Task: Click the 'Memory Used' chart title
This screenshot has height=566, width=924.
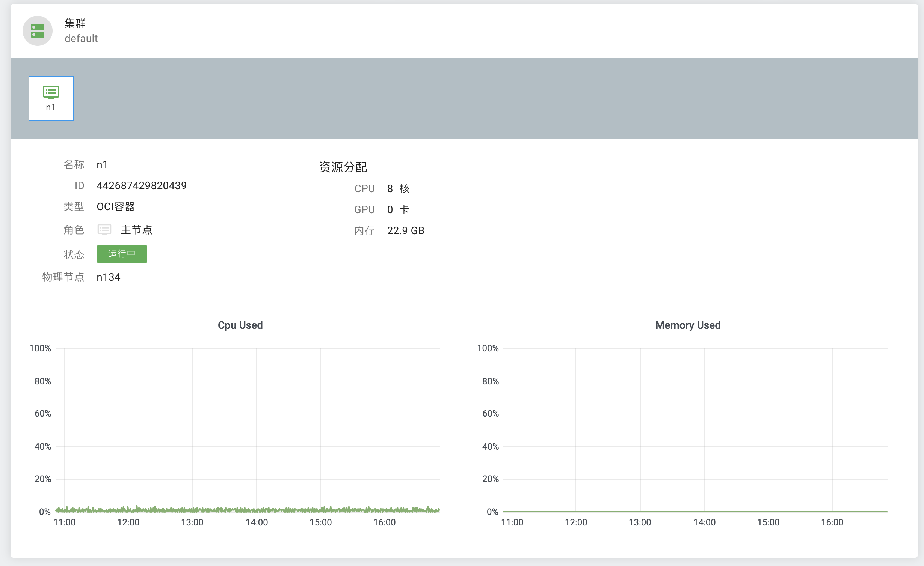Action: pos(688,325)
